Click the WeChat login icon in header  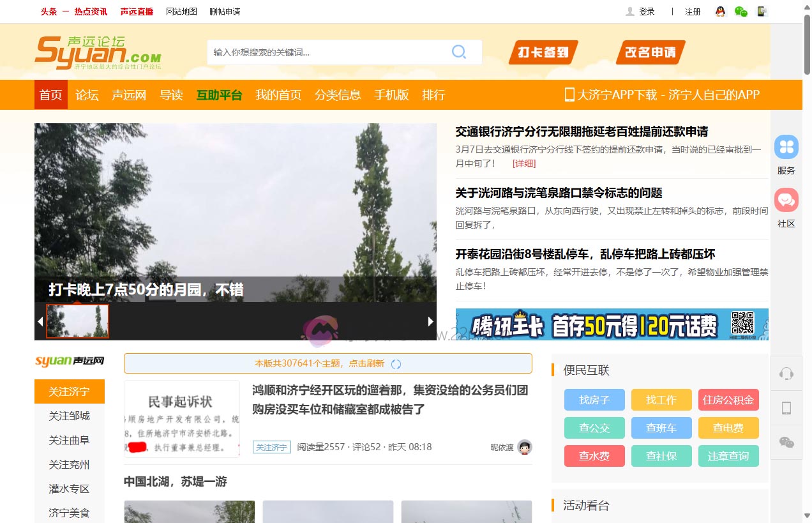click(741, 11)
